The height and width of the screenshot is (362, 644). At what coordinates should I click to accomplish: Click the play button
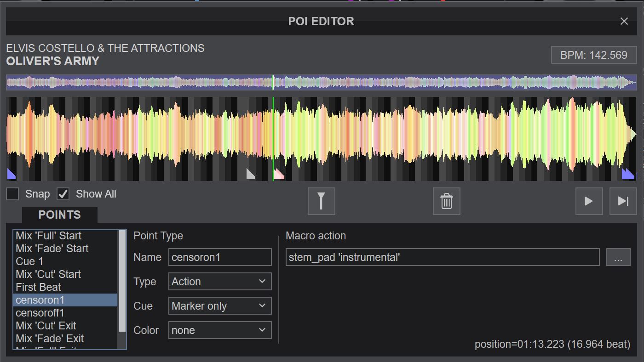pyautogui.click(x=589, y=201)
